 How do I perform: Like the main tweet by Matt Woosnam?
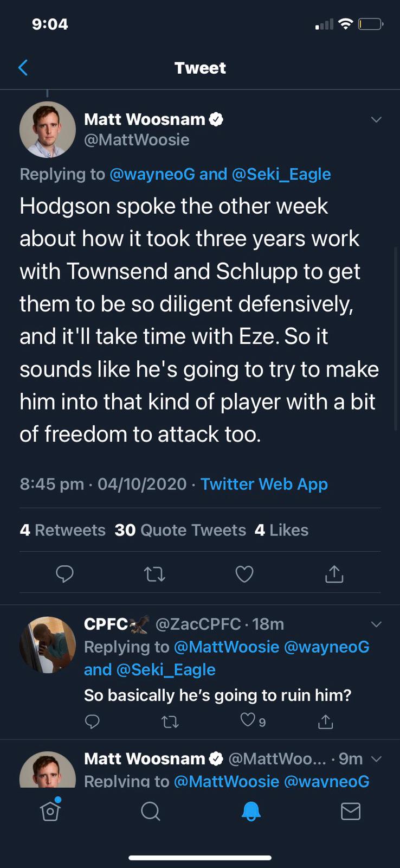coord(244,573)
